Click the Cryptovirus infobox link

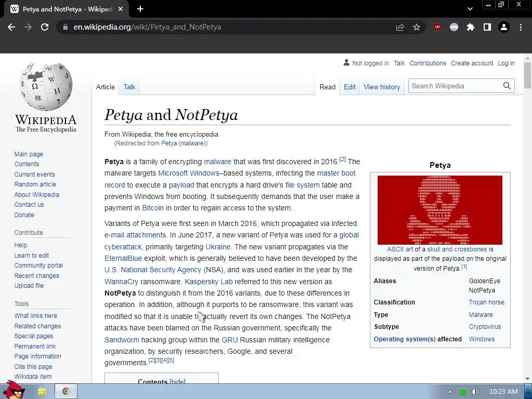(x=485, y=326)
